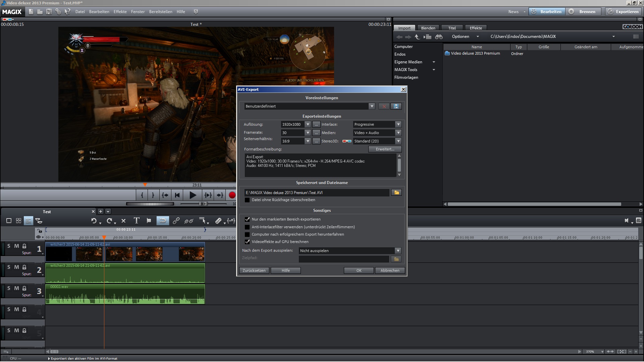The height and width of the screenshot is (362, 644).
Task: Enable 'Datei ohne Rückfrage überschreiben' checkbox
Action: coord(248,200)
